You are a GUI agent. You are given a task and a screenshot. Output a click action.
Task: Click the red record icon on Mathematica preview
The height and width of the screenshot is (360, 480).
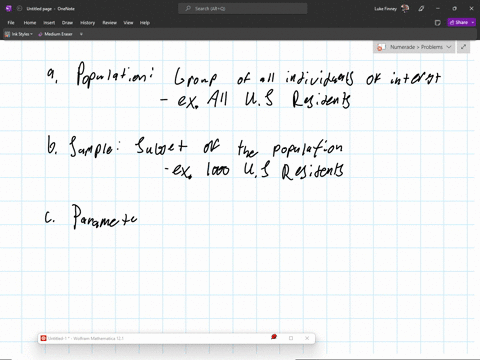[x=274, y=337]
